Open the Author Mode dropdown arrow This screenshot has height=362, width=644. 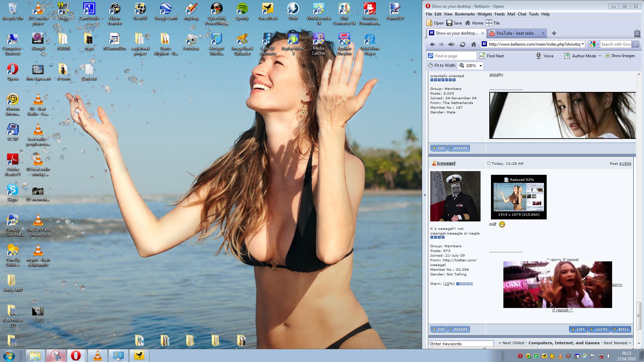[x=600, y=56]
